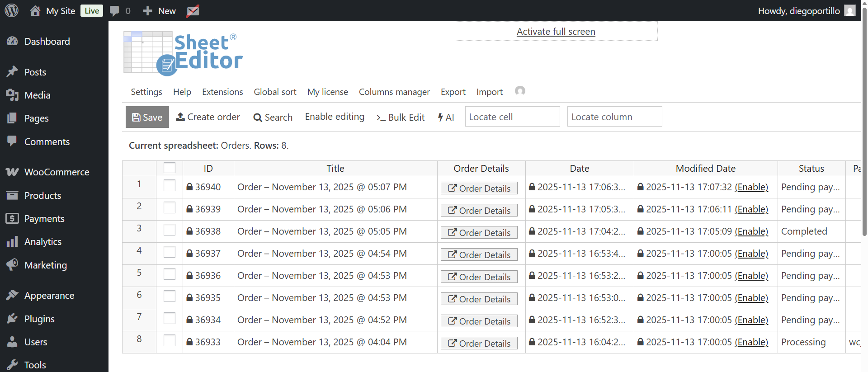
Task: Click the Save button
Action: click(147, 117)
